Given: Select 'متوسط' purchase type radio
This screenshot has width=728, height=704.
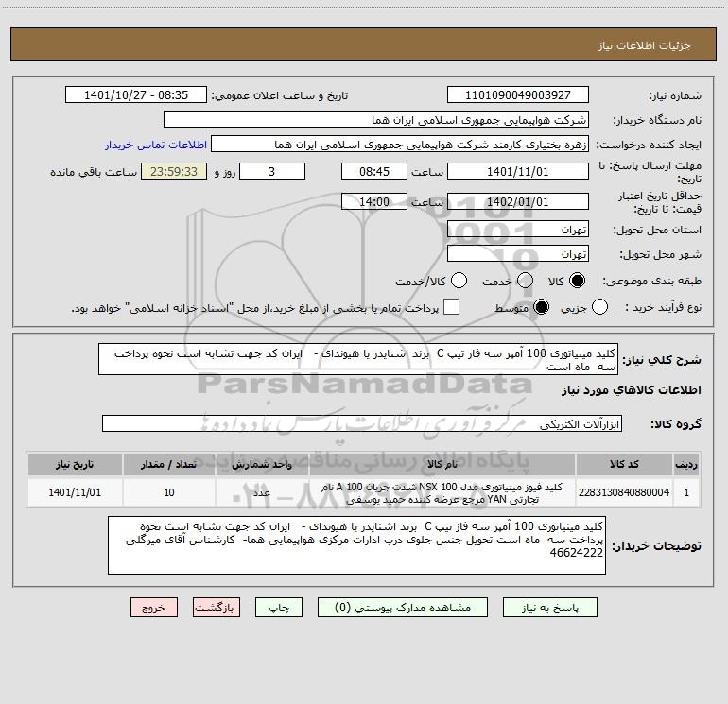Looking at the screenshot, I should click(x=541, y=307).
